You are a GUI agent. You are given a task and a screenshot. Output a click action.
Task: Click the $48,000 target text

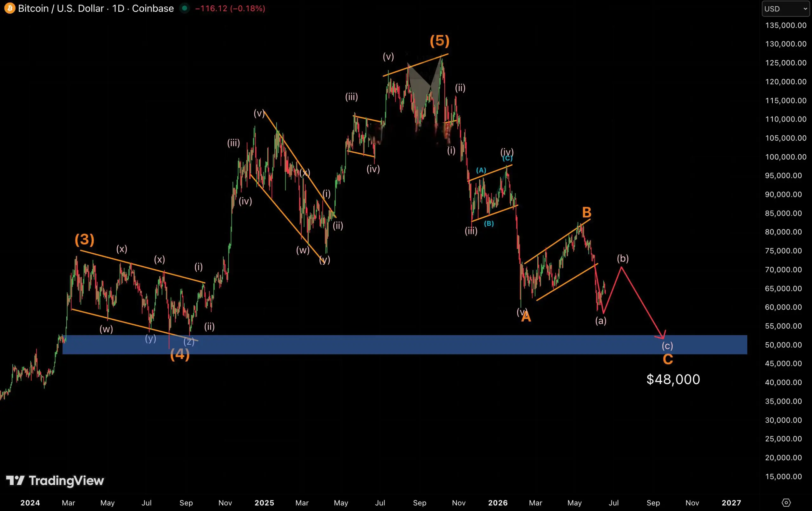pyautogui.click(x=673, y=379)
